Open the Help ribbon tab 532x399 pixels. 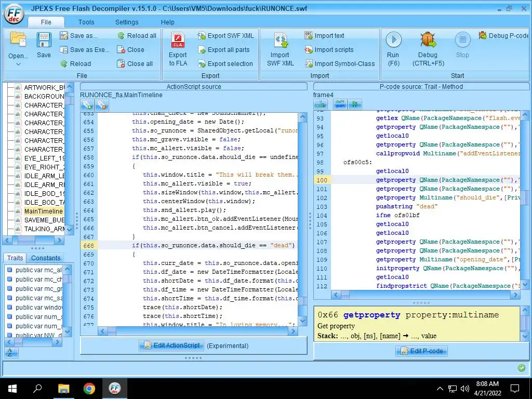[x=167, y=22]
